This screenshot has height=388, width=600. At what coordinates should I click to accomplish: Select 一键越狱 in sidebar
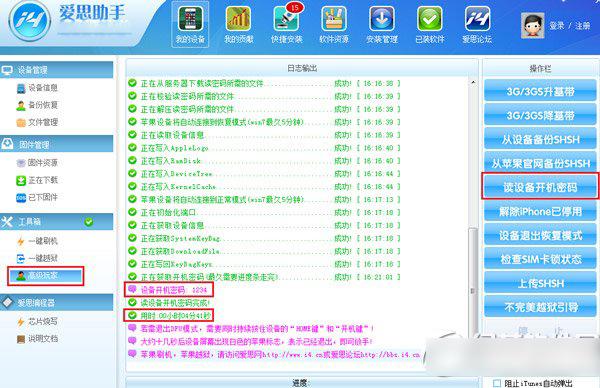click(x=38, y=258)
